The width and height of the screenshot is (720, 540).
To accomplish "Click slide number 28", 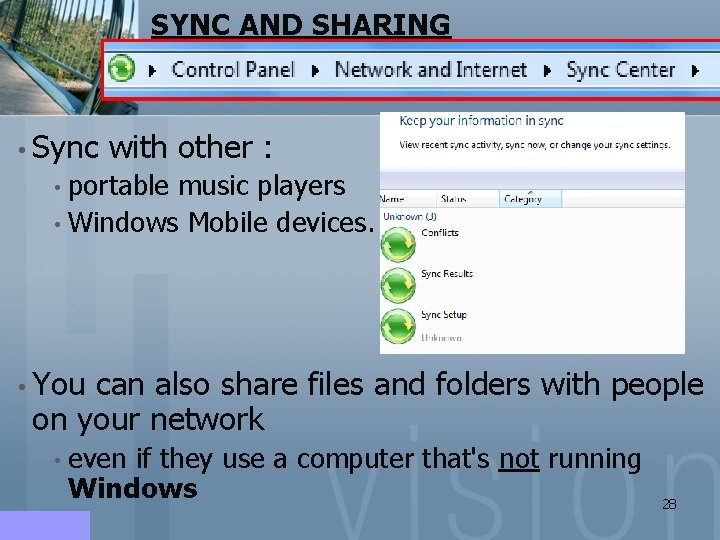I will point(669,504).
